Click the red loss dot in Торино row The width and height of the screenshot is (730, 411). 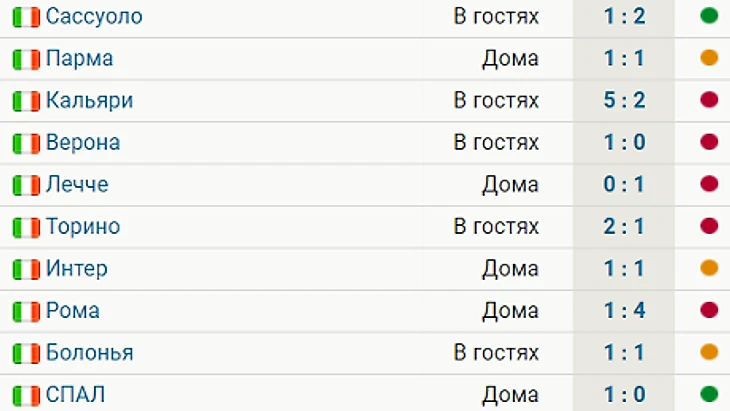(709, 226)
